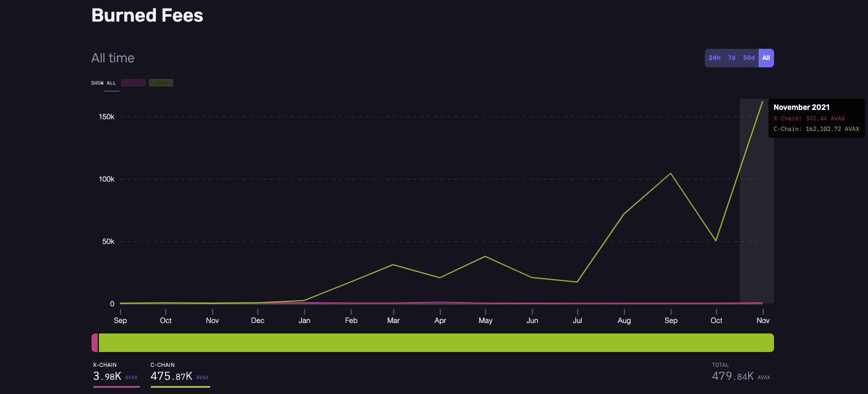Click the October dip on the C-Chain line
The height and width of the screenshot is (394, 868).
pos(716,241)
